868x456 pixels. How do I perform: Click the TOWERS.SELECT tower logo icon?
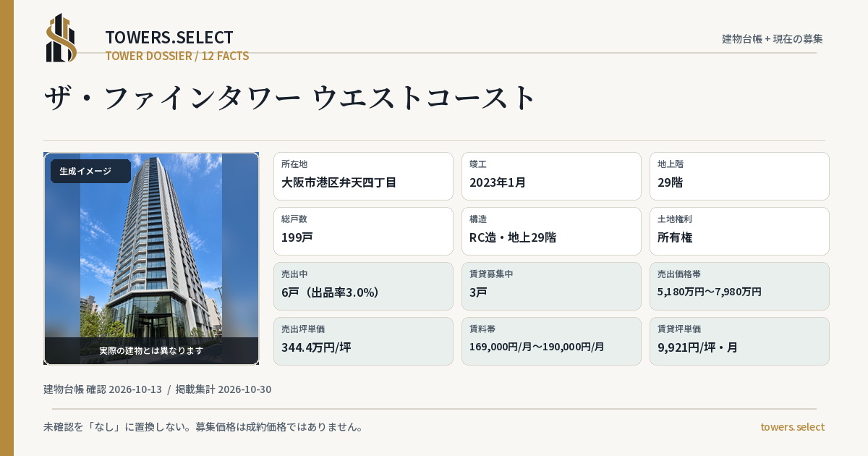coord(61,38)
